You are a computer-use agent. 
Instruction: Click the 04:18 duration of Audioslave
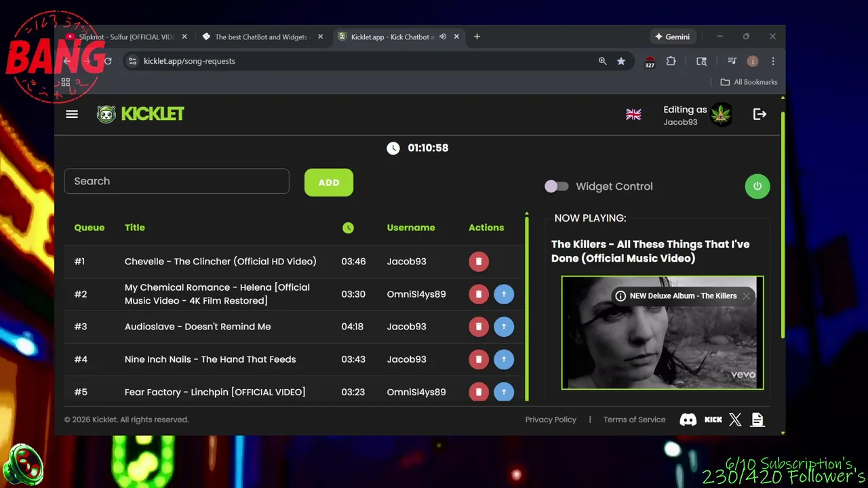pos(353,327)
